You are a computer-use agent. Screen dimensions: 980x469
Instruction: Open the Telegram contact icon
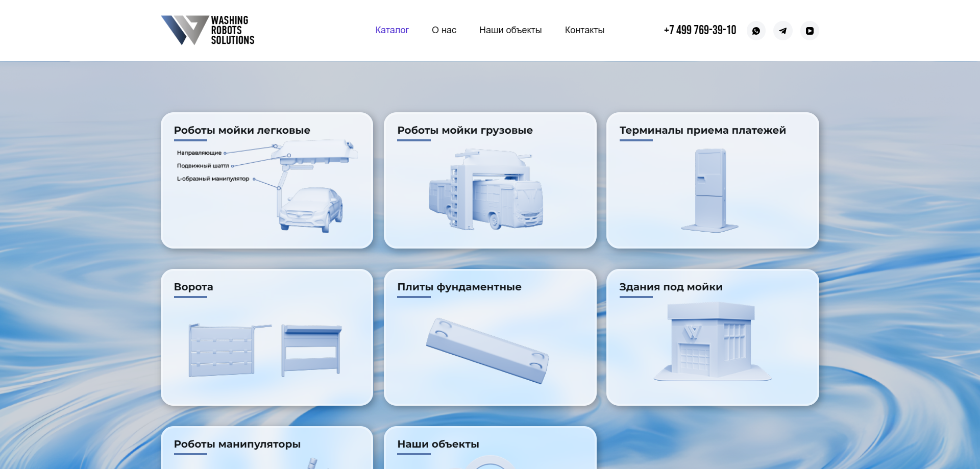(x=783, y=31)
